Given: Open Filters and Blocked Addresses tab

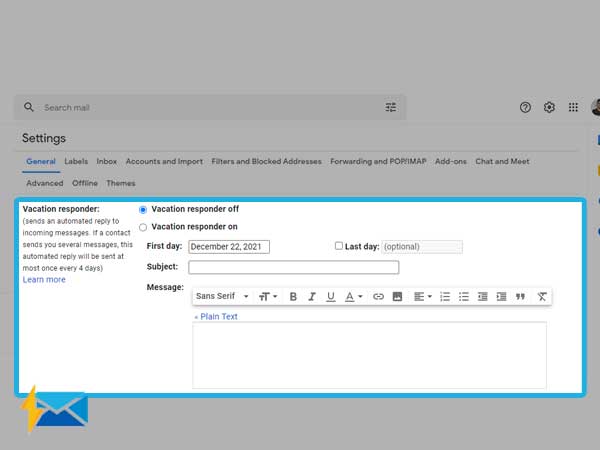Looking at the screenshot, I should click(x=266, y=161).
